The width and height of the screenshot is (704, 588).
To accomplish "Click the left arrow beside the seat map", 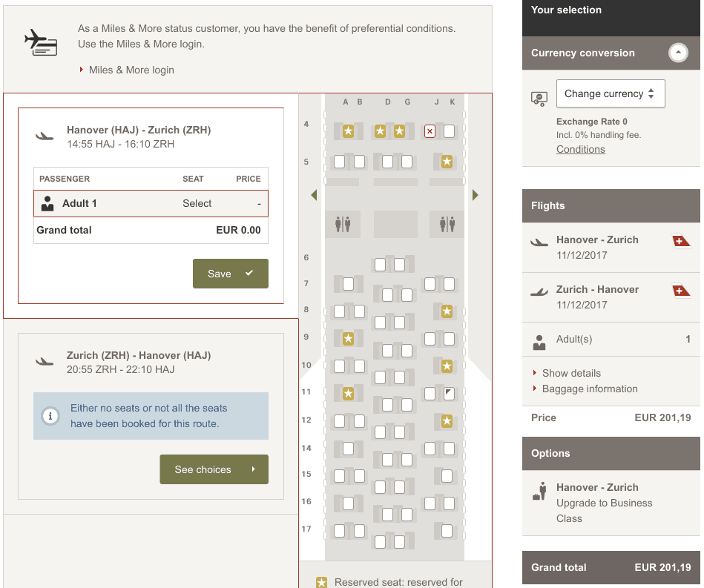I will click(x=314, y=195).
